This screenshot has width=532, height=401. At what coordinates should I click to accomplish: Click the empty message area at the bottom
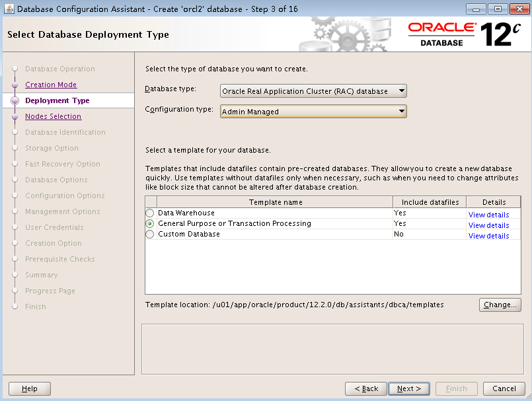click(332, 349)
